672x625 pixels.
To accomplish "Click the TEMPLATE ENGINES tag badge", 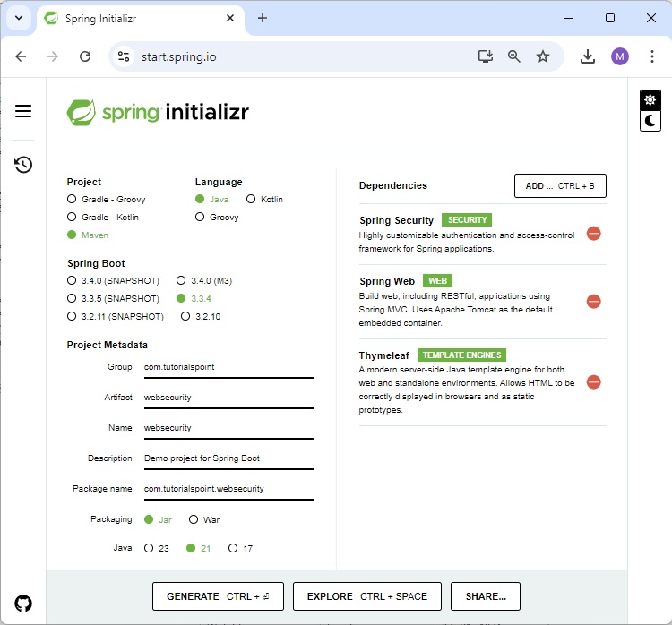I will click(461, 355).
